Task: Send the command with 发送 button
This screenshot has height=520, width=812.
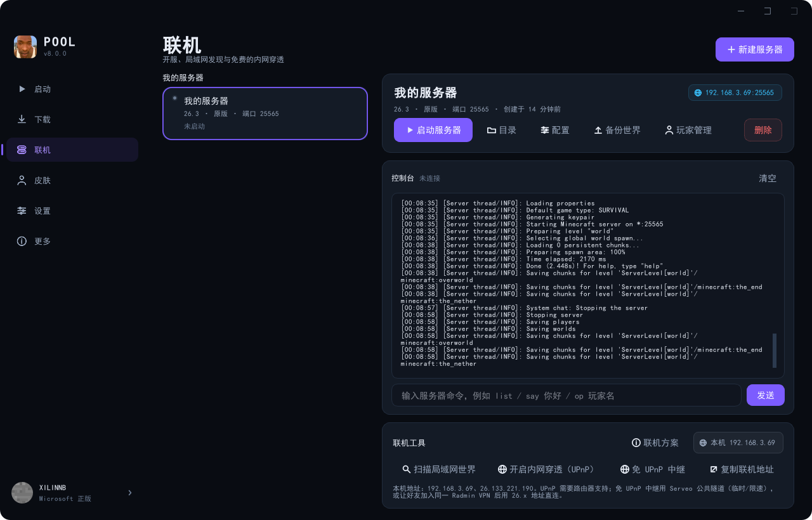Action: point(766,395)
